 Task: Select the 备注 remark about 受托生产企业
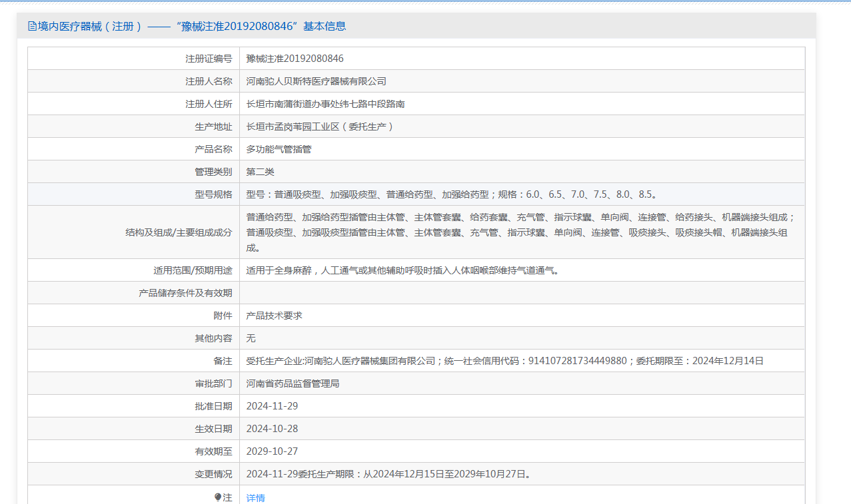point(504,361)
